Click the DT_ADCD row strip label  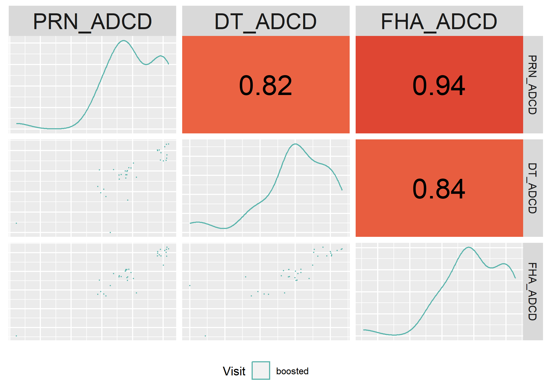point(533,188)
